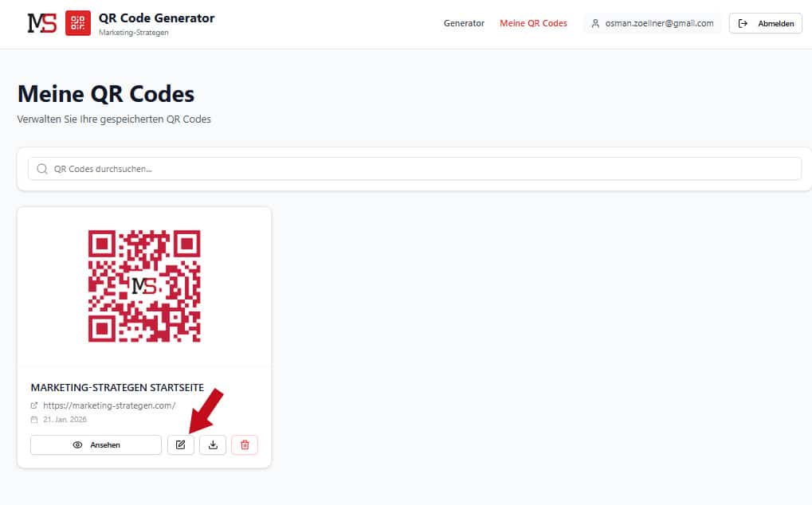
Task: Click the logout arrow icon on Abmelden
Action: pos(744,23)
